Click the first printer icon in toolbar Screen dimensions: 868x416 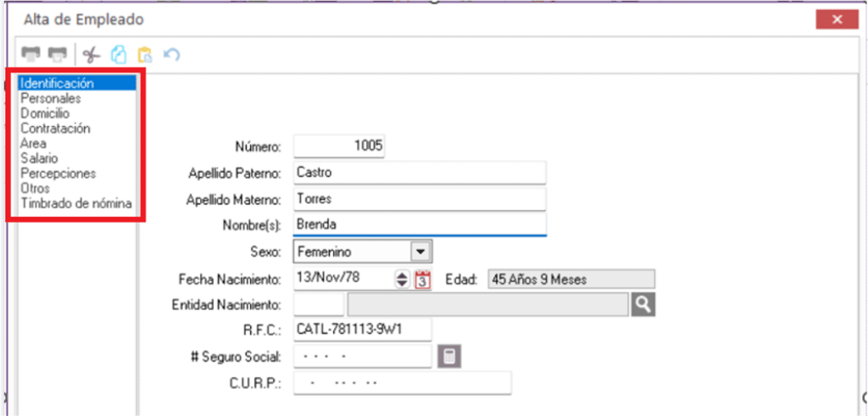point(31,54)
